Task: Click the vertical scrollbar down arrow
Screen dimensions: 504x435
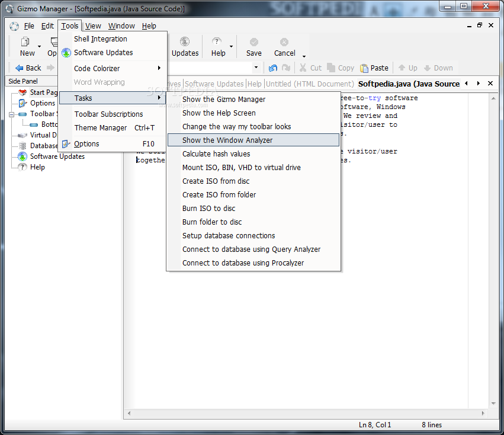Action: pyautogui.click(x=493, y=404)
